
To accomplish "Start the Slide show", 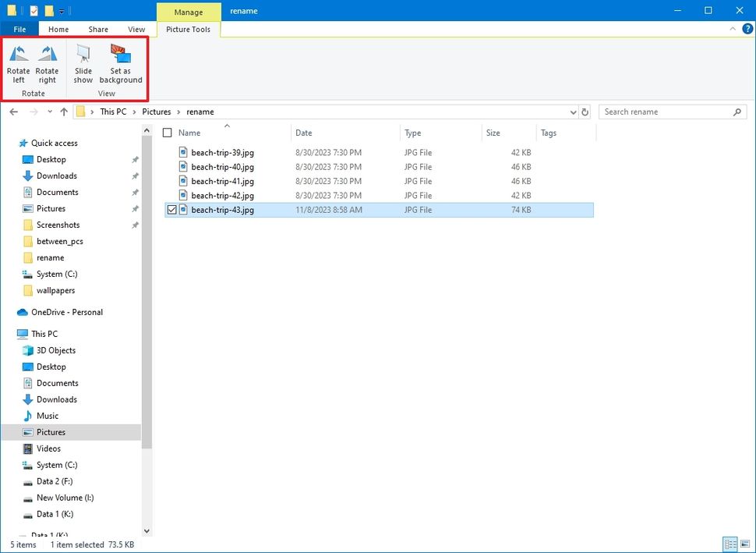I will click(x=83, y=66).
